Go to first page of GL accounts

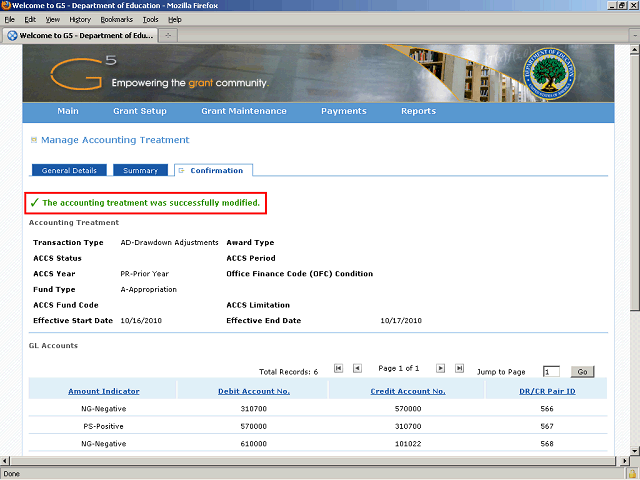(x=338, y=369)
